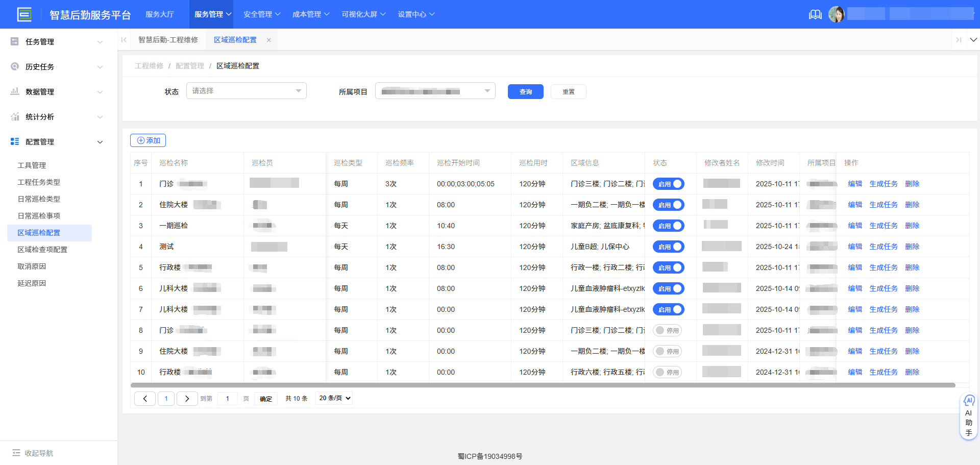Click the 查询 search button

tap(525, 91)
